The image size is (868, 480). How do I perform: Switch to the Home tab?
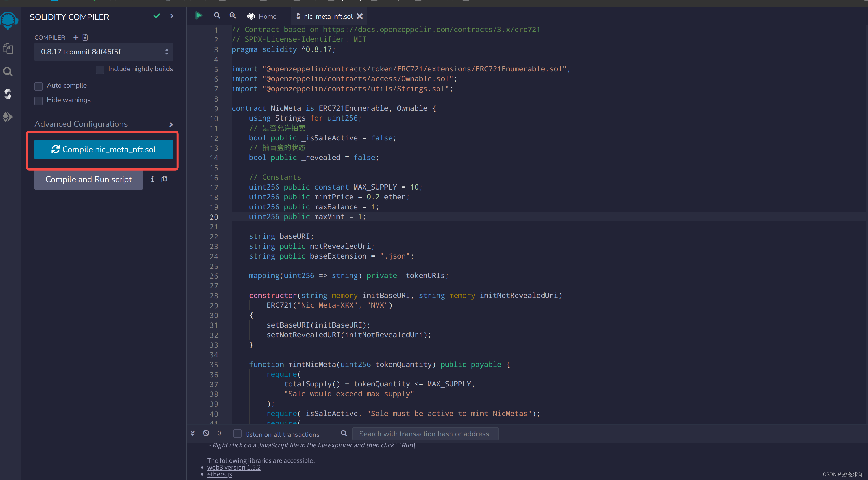pyautogui.click(x=262, y=16)
